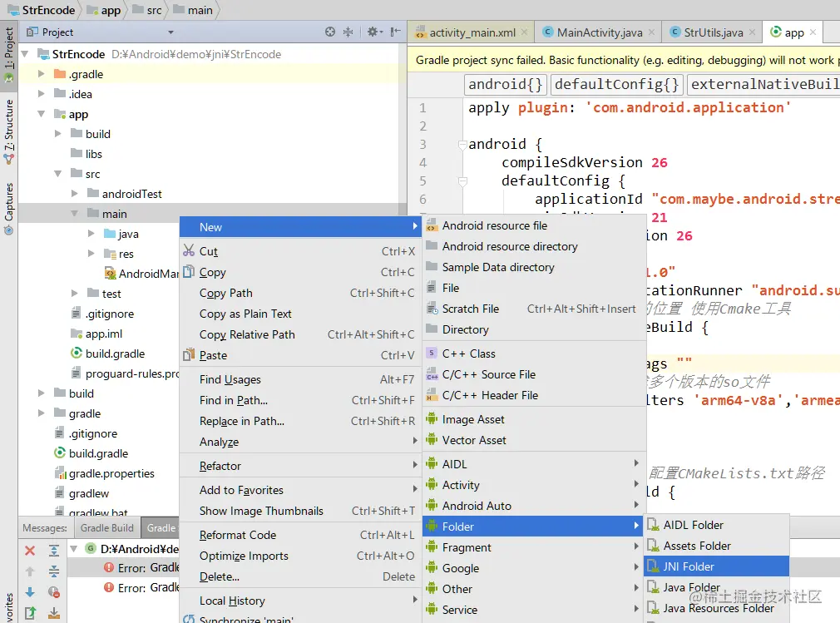The image size is (840, 623).
Task: Collapse the src folder
Action: coord(58,174)
